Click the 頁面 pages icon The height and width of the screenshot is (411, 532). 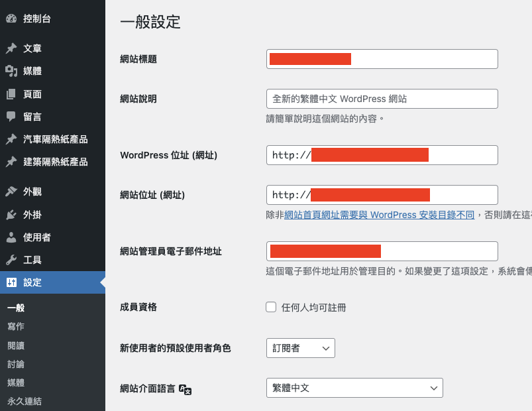(11, 94)
